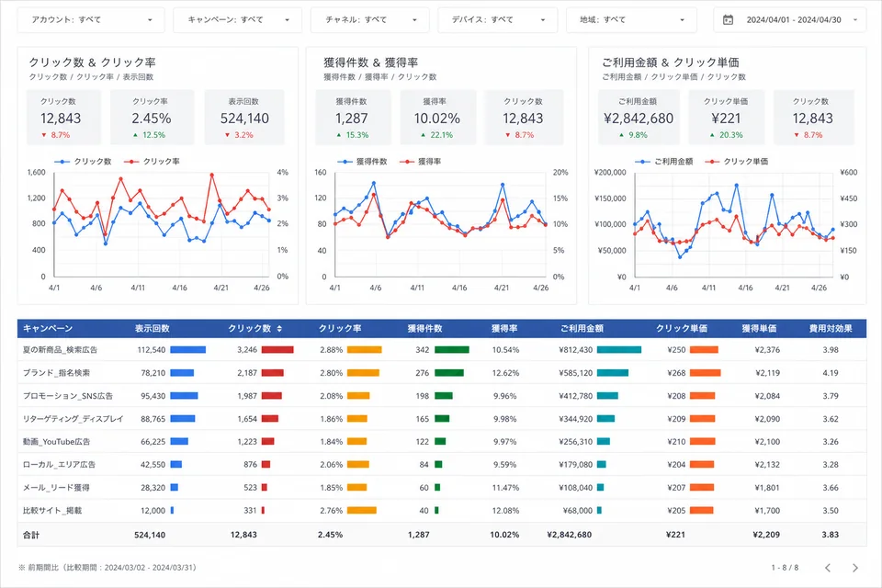Toggle クリック単価 legend in third chart

[736, 162]
